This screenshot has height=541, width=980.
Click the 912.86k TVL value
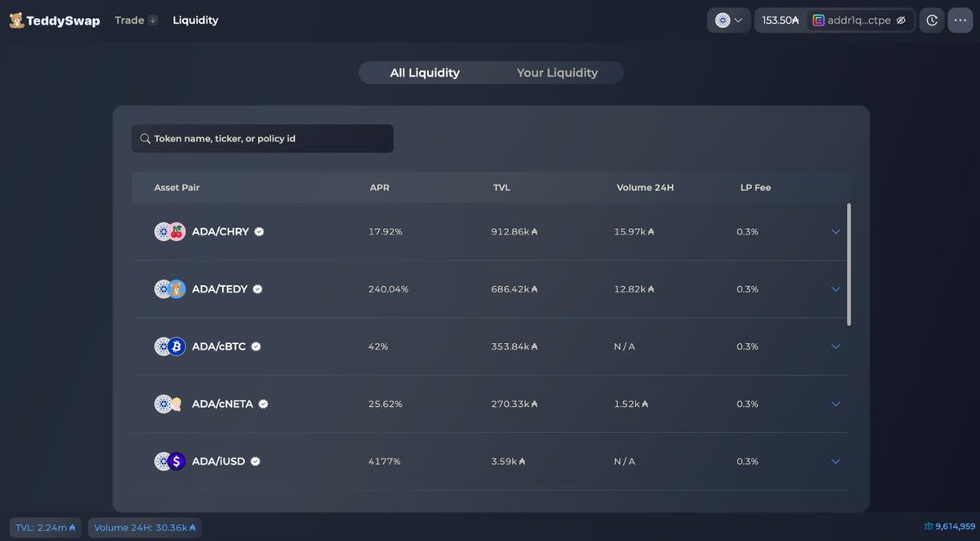coord(514,232)
